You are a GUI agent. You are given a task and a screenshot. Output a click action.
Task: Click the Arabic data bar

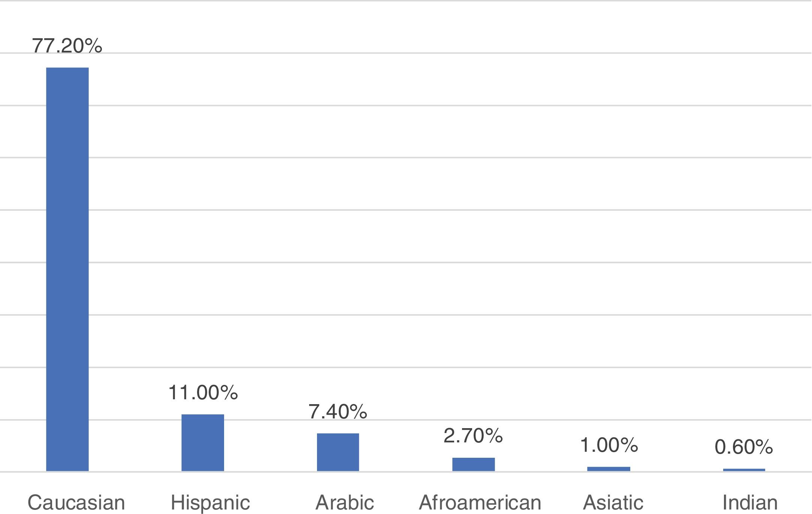(338, 452)
